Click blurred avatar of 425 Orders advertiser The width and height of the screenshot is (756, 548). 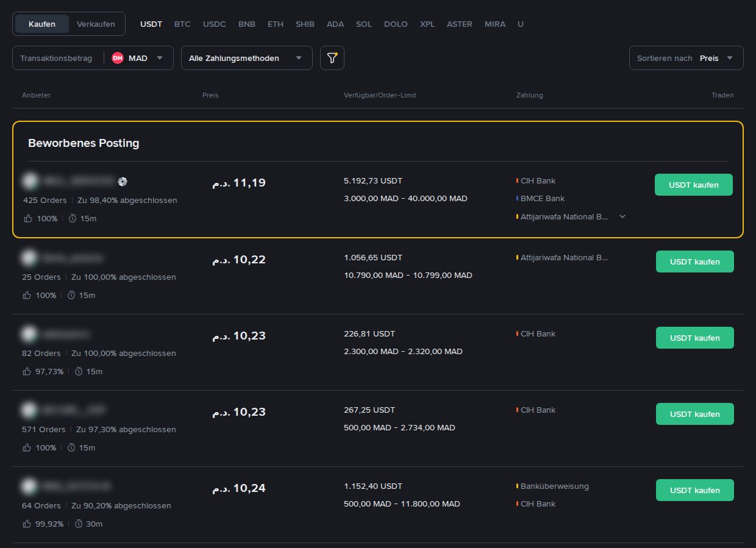pyautogui.click(x=29, y=181)
